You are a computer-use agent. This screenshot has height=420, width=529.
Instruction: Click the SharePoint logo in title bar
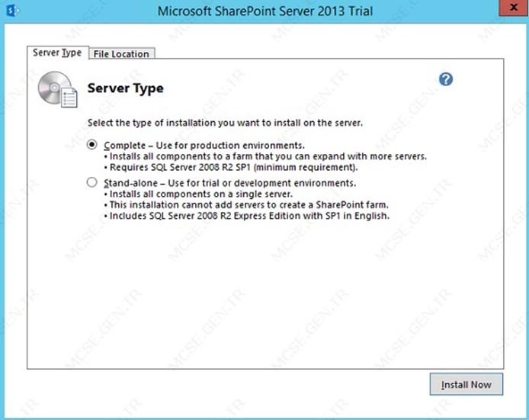(x=13, y=11)
